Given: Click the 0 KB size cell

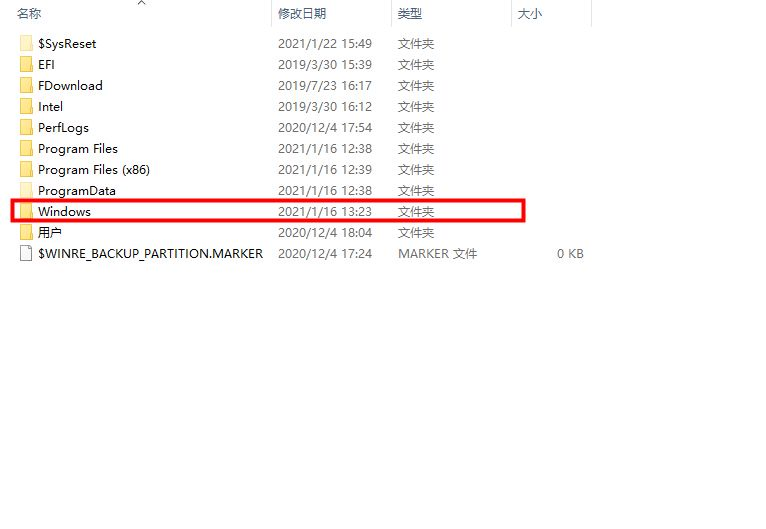Looking at the screenshot, I should [570, 254].
